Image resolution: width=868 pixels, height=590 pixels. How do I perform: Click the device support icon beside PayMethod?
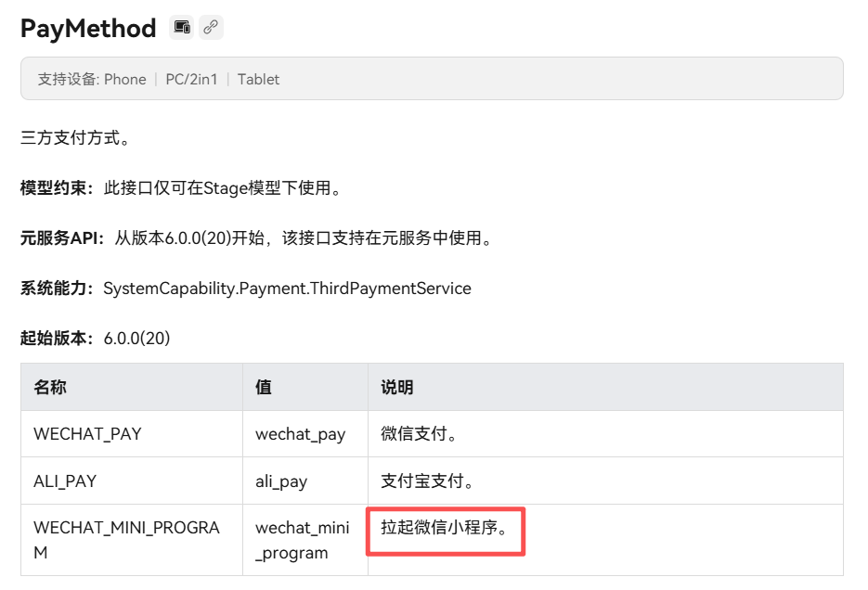182,27
